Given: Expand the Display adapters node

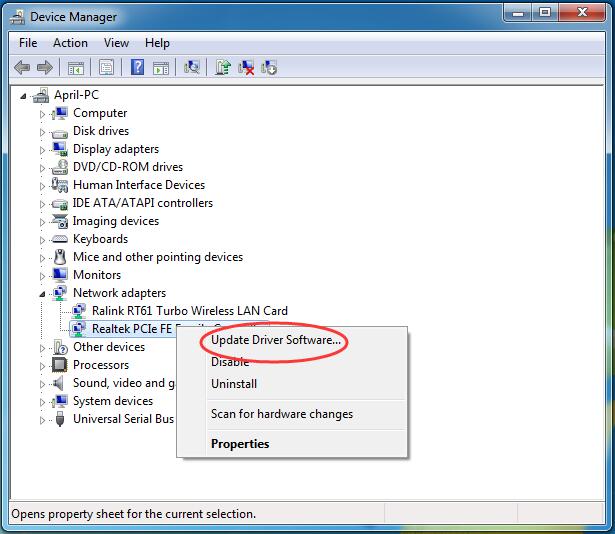Looking at the screenshot, I should (42, 150).
